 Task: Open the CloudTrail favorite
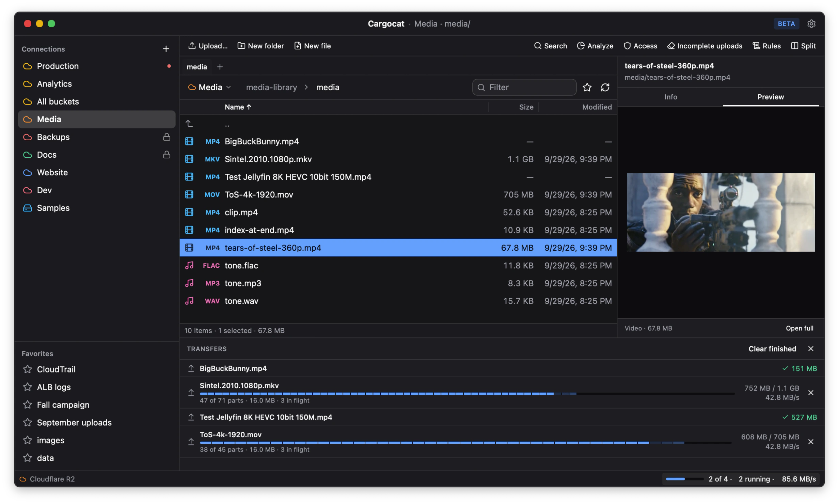click(x=97, y=369)
